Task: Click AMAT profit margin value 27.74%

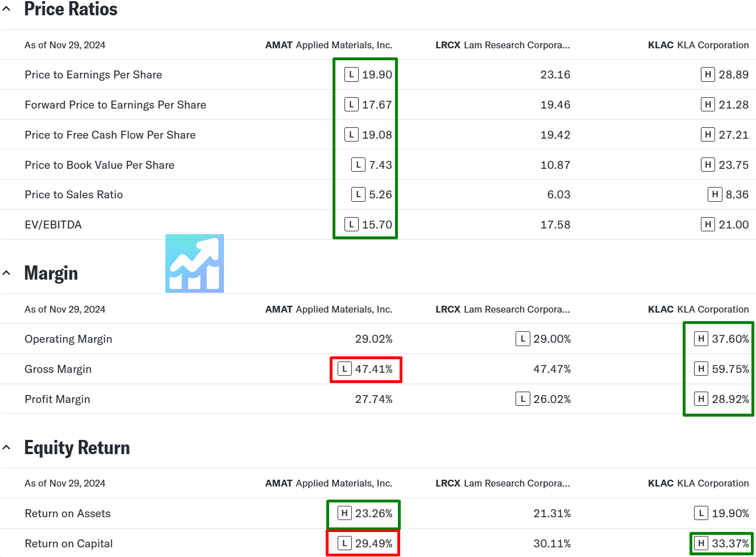Action: coord(373,399)
